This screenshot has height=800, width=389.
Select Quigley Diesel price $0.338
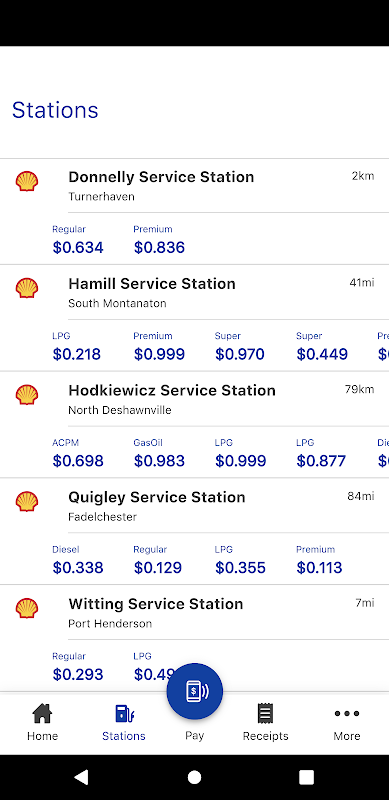(x=78, y=567)
